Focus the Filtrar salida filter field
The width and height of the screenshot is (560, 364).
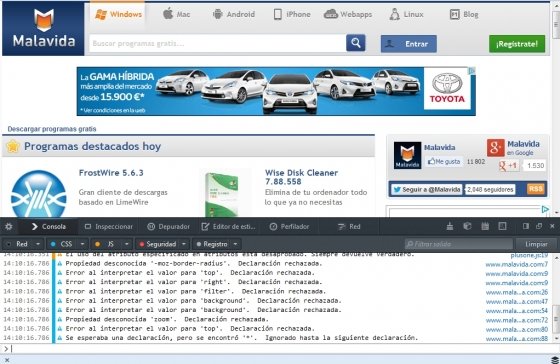(459, 244)
